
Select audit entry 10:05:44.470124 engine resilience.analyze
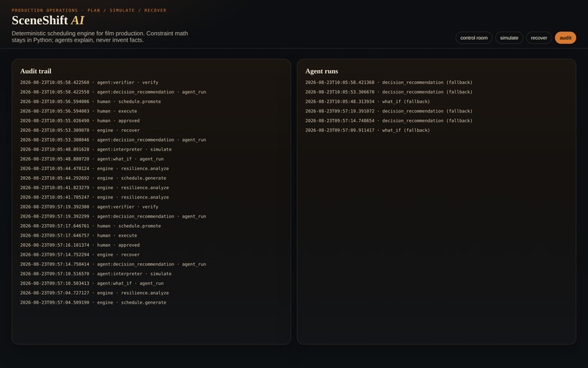tap(95, 169)
